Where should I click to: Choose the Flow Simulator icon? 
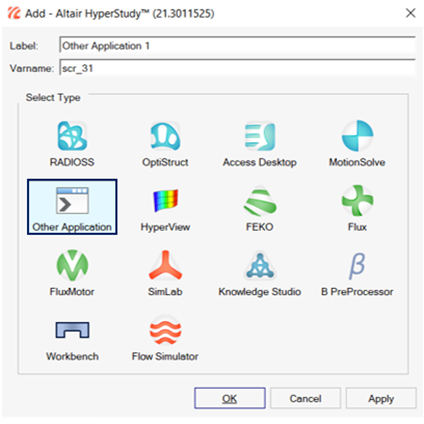165,330
